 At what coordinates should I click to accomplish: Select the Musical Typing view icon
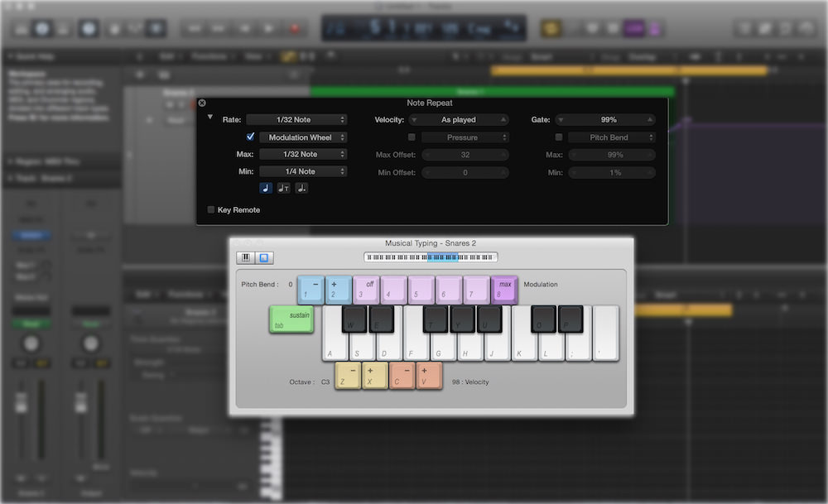[264, 257]
